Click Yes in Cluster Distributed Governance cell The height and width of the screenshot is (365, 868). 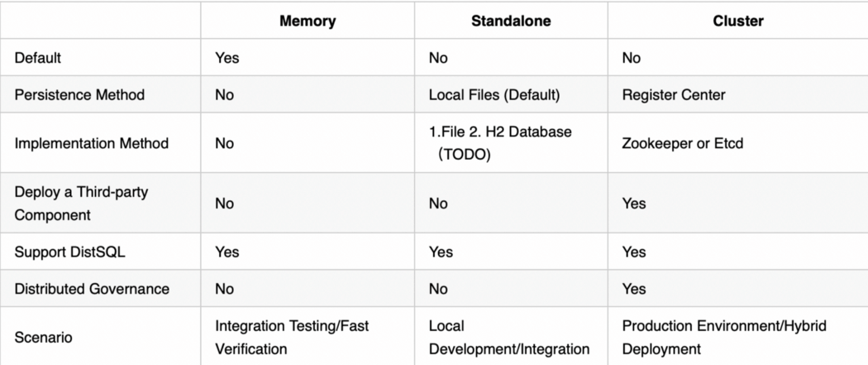tap(634, 289)
